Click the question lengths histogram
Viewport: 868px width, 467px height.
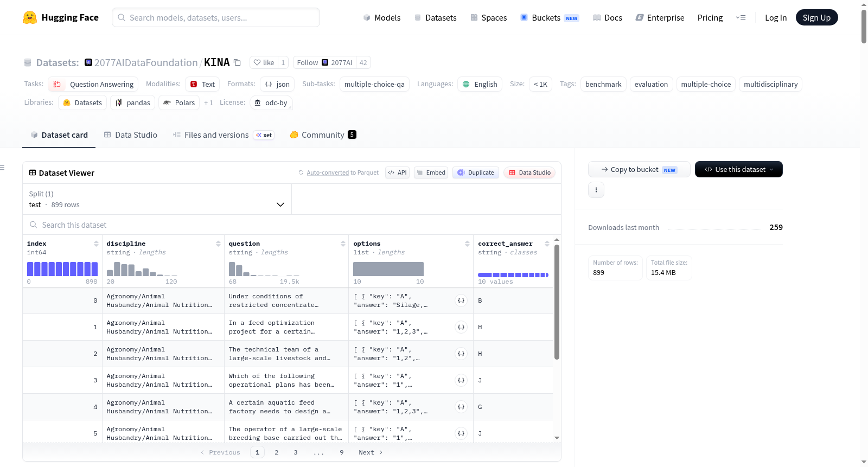[264, 269]
